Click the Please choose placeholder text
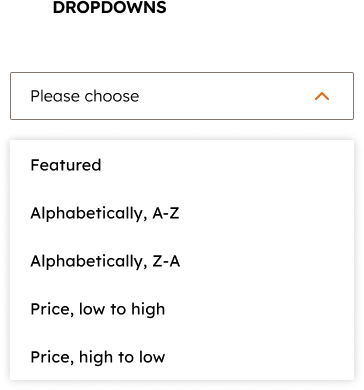This screenshot has height=390, width=364. 85,96
